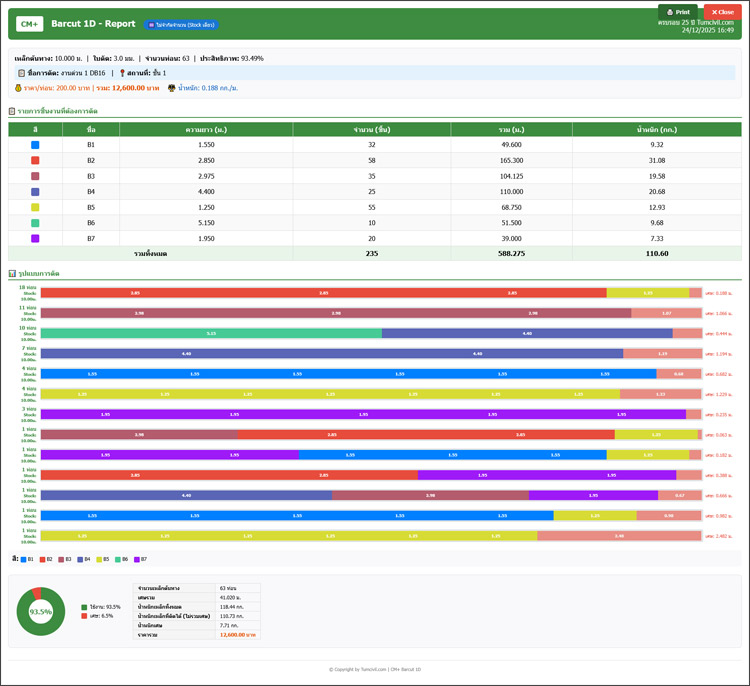Click the clipboard icon beside cutting list name
Viewport: 750px width, 686px height.
pyautogui.click(x=22, y=73)
